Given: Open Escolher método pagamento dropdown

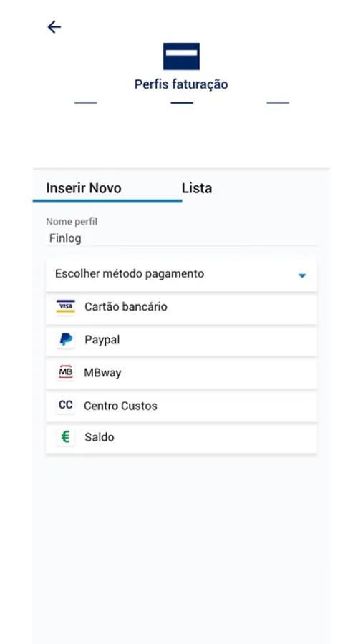Looking at the screenshot, I should click(x=181, y=274).
